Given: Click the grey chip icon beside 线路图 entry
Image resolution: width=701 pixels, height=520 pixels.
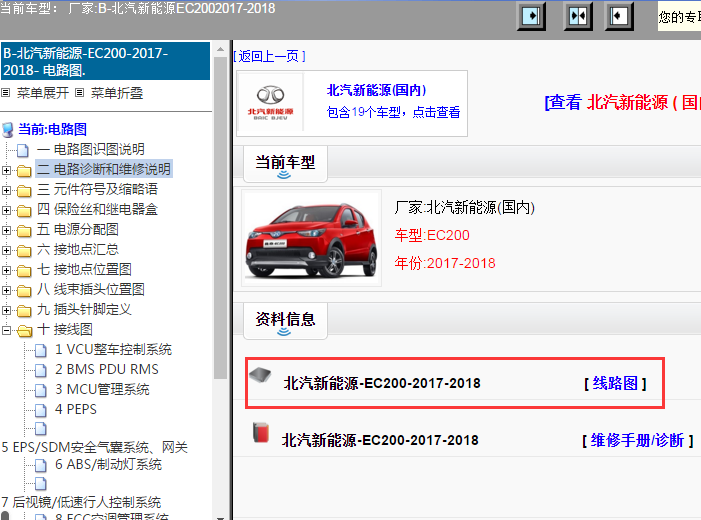Looking at the screenshot, I should tap(260, 375).
